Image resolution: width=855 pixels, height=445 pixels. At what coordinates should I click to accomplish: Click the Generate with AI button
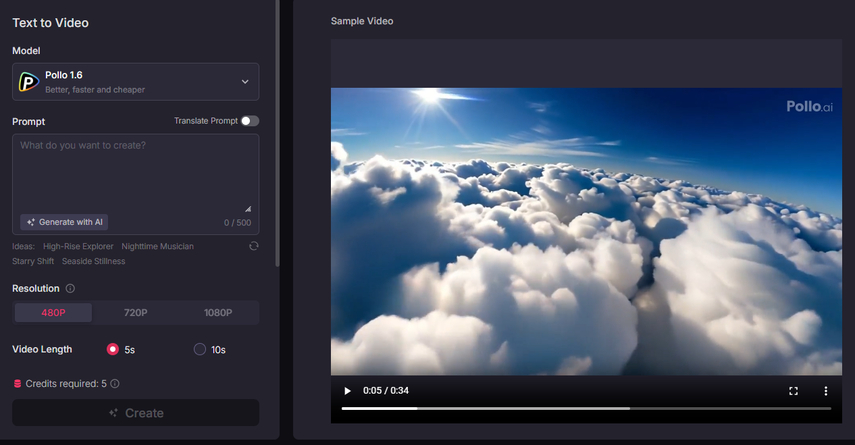64,222
